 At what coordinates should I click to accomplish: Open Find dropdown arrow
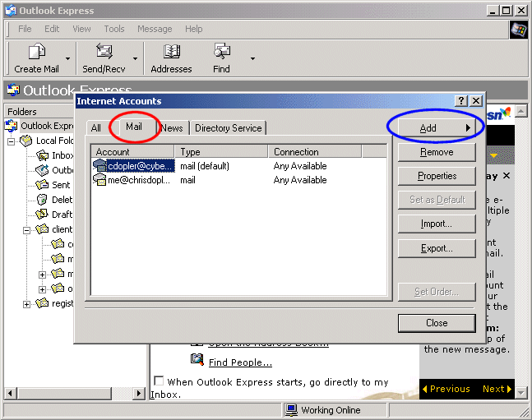pyautogui.click(x=252, y=58)
